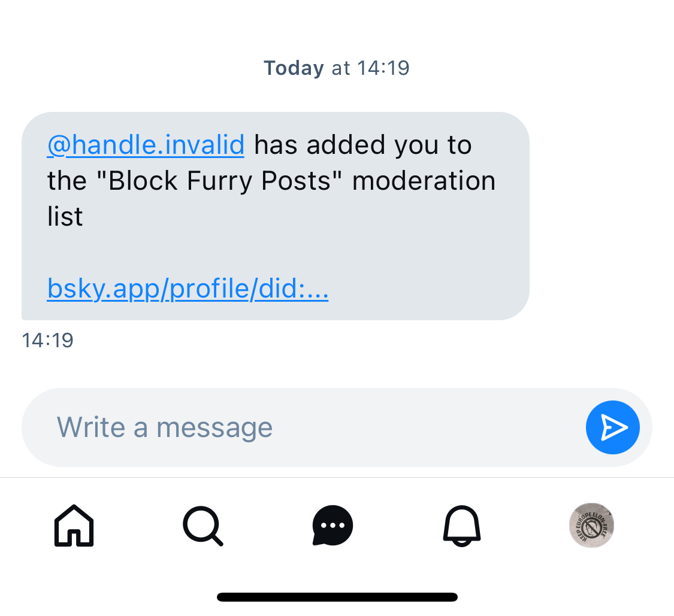The image size is (674, 616).
Task: Open the Chats tab speech bubble
Action: coord(333,526)
